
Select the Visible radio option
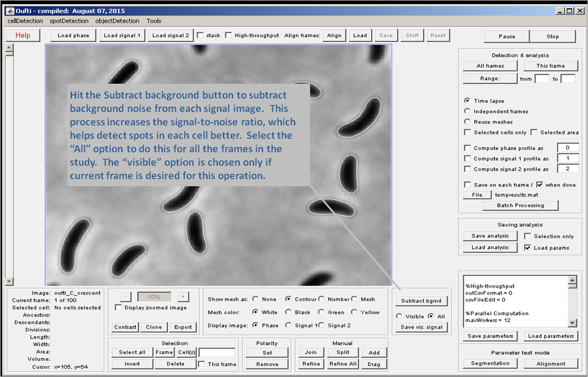pyautogui.click(x=399, y=316)
